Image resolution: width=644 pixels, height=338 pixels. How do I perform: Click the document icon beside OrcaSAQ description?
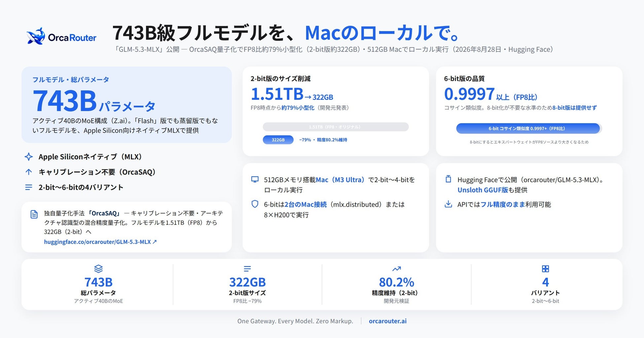pyautogui.click(x=34, y=214)
